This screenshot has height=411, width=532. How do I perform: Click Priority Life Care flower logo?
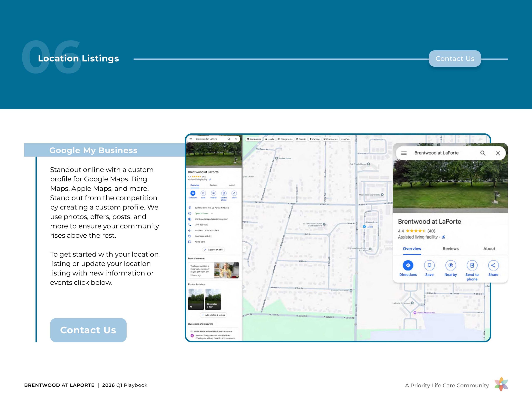pyautogui.click(x=501, y=384)
